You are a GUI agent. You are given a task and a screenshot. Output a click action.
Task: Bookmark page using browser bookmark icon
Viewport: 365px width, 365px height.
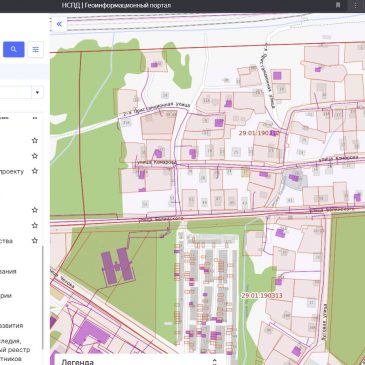tap(338, 5)
